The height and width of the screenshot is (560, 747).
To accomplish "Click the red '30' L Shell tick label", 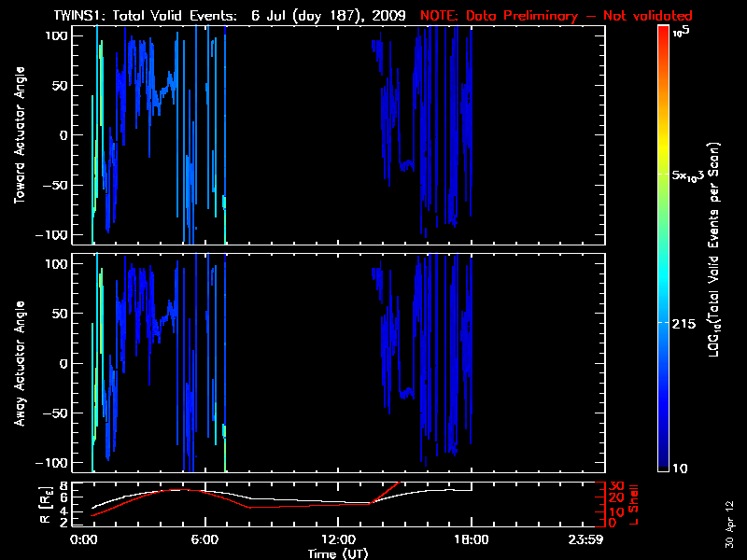I will click(x=616, y=486).
